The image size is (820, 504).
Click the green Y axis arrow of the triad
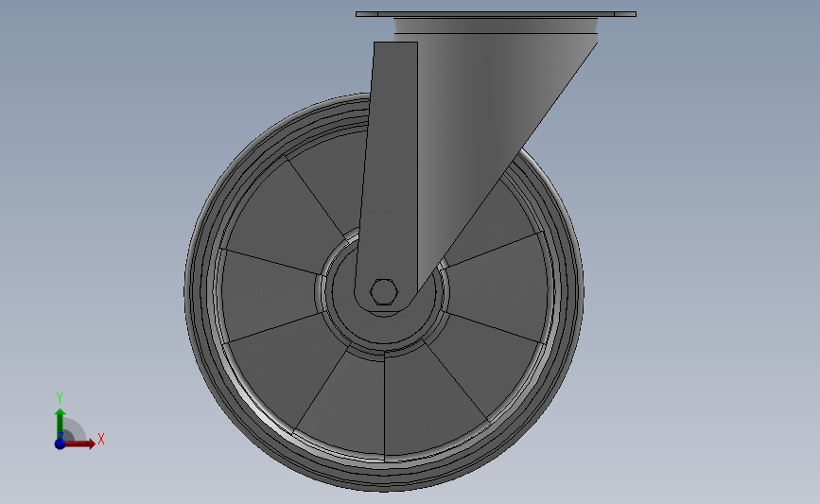(61, 425)
